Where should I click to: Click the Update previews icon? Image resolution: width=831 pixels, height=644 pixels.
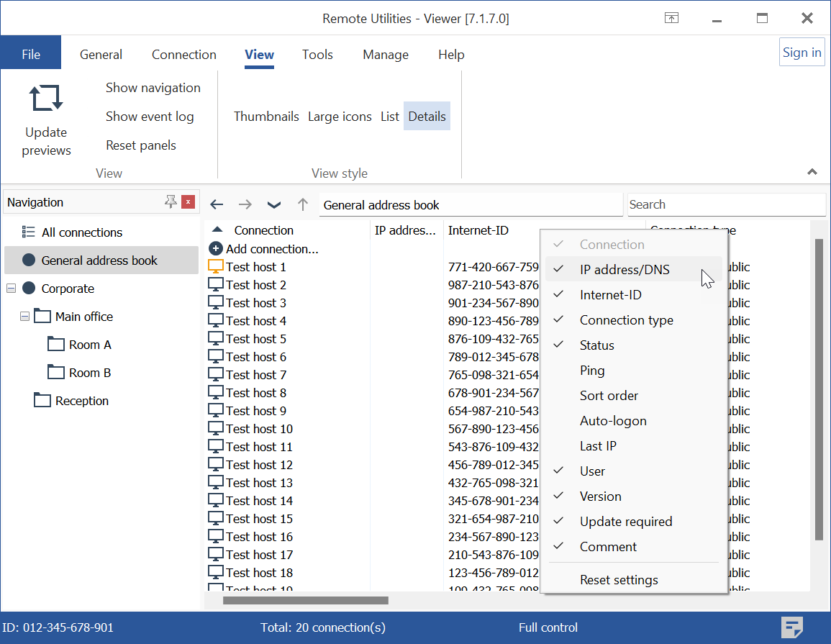point(46,98)
